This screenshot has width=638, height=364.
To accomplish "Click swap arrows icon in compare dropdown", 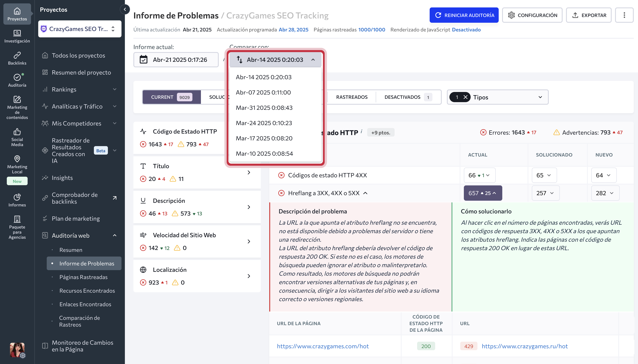I will point(239,59).
